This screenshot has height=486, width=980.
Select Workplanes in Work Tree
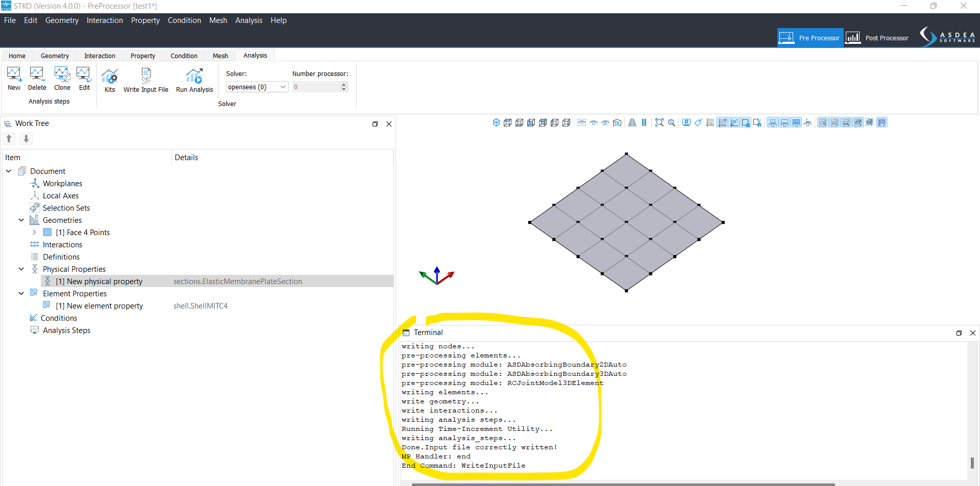(62, 184)
